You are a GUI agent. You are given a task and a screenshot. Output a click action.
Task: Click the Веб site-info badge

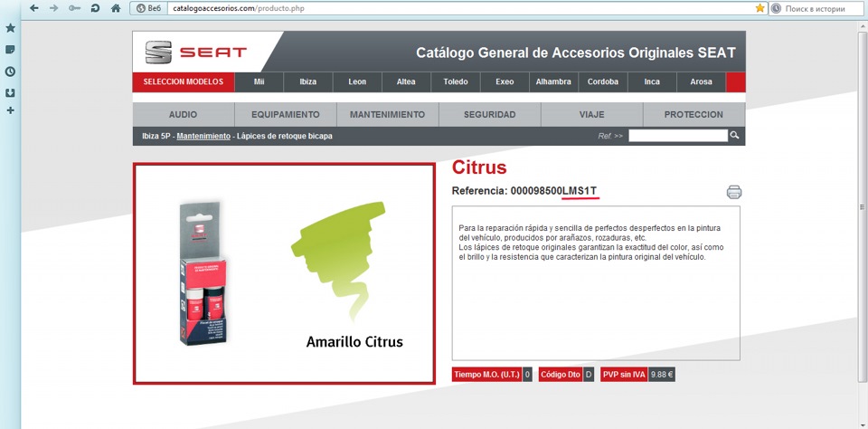(148, 8)
